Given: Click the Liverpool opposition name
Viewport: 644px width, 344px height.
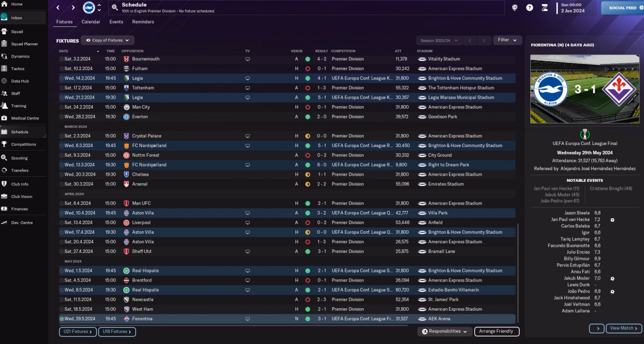Looking at the screenshot, I should point(141,223).
